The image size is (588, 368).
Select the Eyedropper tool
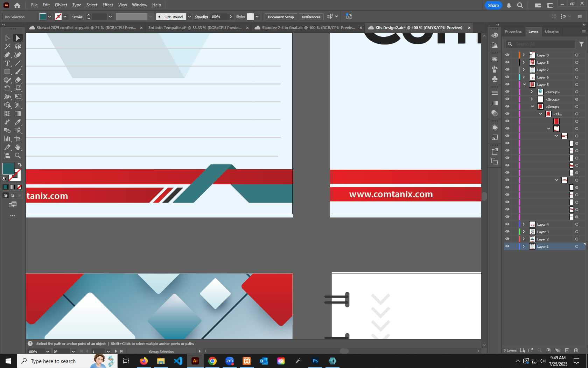coord(18,122)
